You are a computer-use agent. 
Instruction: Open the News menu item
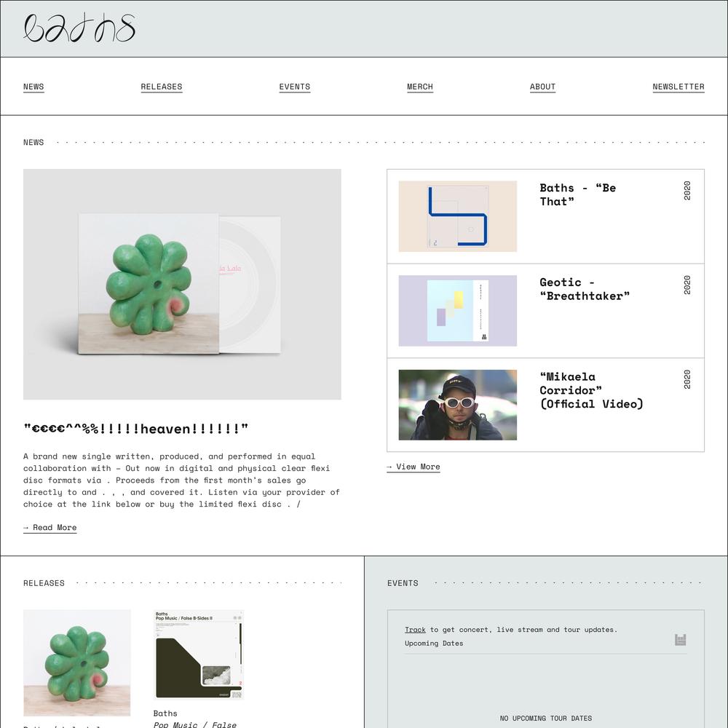coord(33,87)
